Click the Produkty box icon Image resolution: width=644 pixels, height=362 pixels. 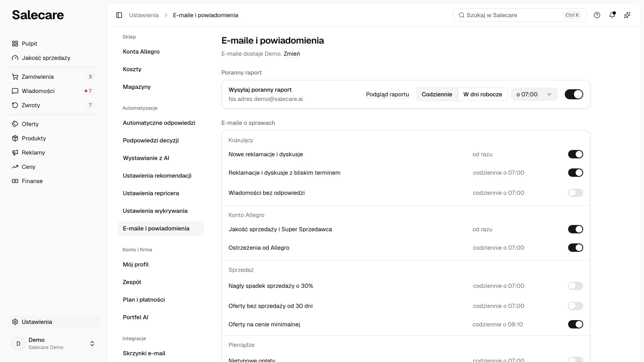pyautogui.click(x=15, y=138)
